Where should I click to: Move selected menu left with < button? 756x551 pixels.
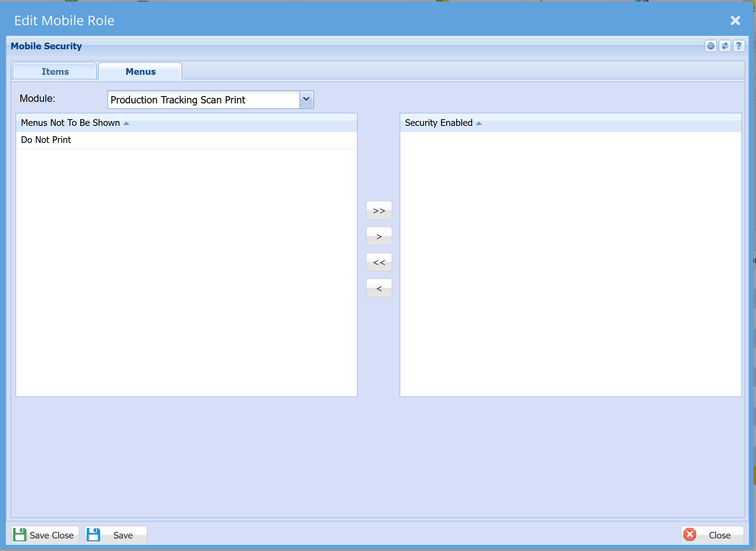pos(379,288)
